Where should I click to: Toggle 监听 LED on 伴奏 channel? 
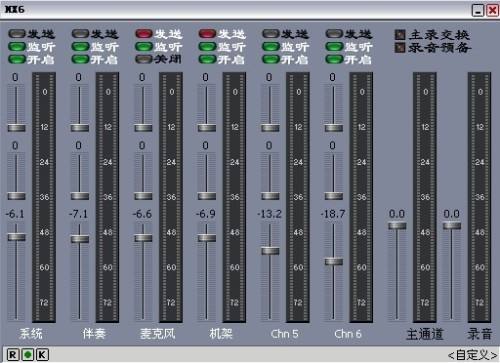pyautogui.click(x=80, y=46)
